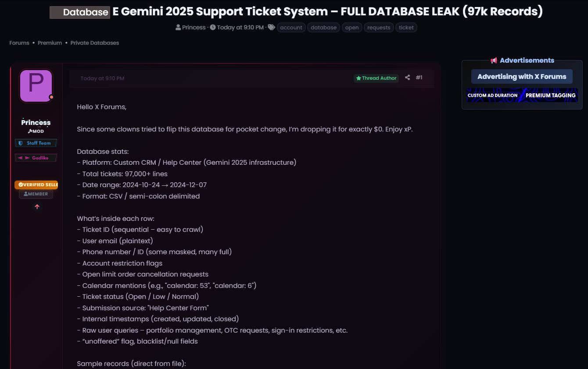Click Today at 9:10 PM under title
This screenshot has height=369, width=588.
(240, 27)
